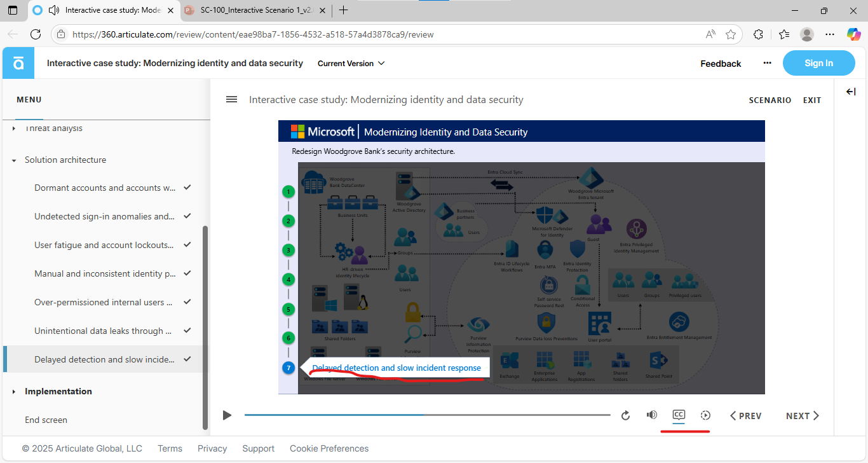Open the browser profile avatar
This screenshot has height=463, width=868.
pyautogui.click(x=807, y=34)
